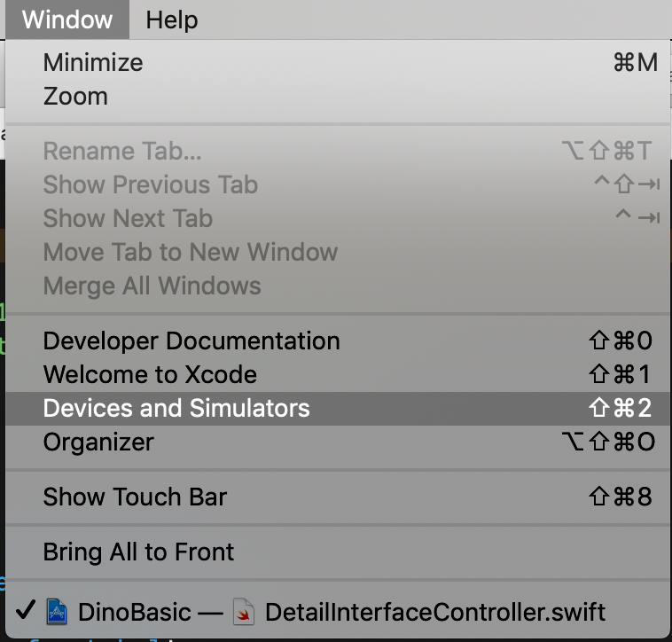The height and width of the screenshot is (642, 672).
Task: Open the Help menu
Action: (171, 20)
